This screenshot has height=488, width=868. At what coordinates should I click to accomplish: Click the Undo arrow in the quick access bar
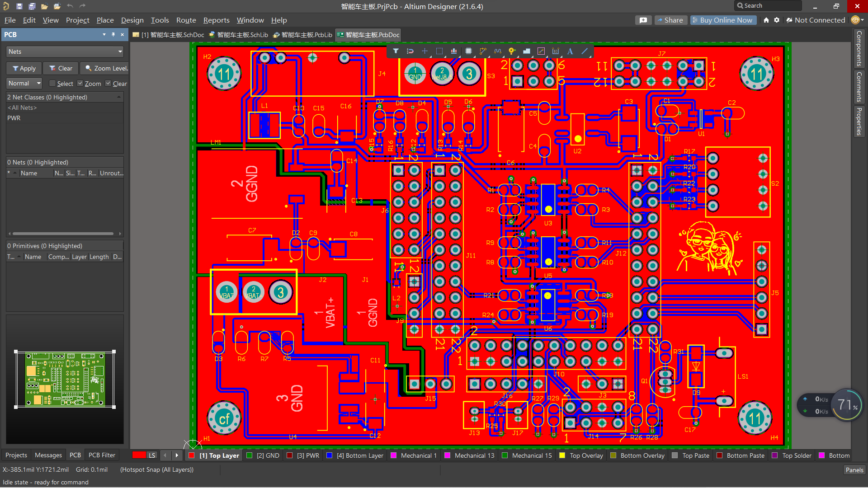(x=70, y=6)
